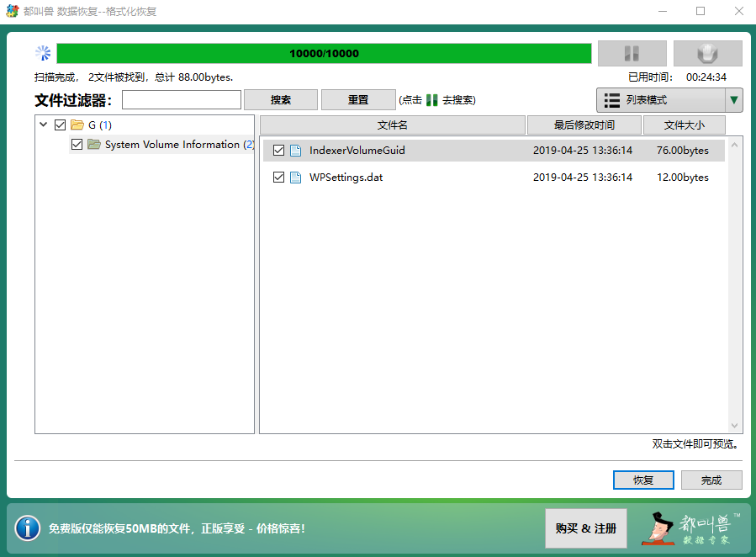Screen dimensions: 756x557
Task: Click the 12.00bytes size value
Action: (x=683, y=178)
